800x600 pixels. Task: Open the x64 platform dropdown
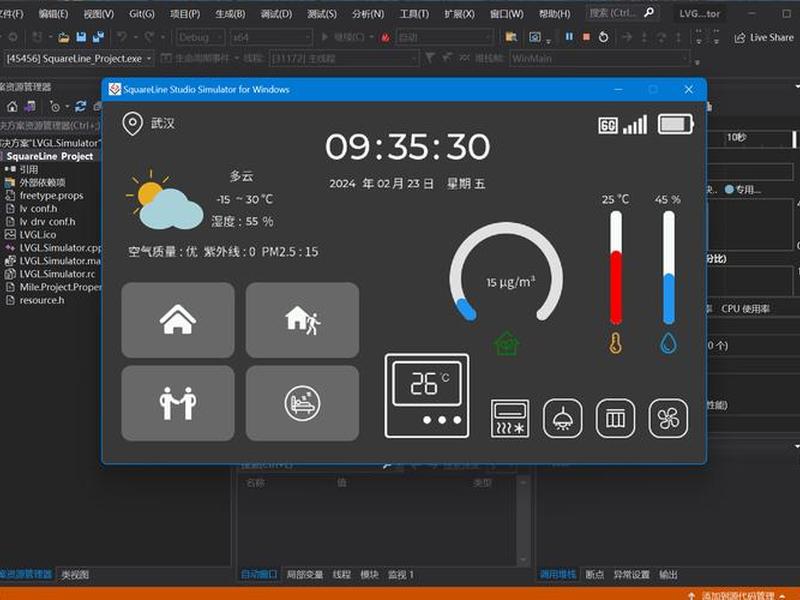click(x=270, y=37)
